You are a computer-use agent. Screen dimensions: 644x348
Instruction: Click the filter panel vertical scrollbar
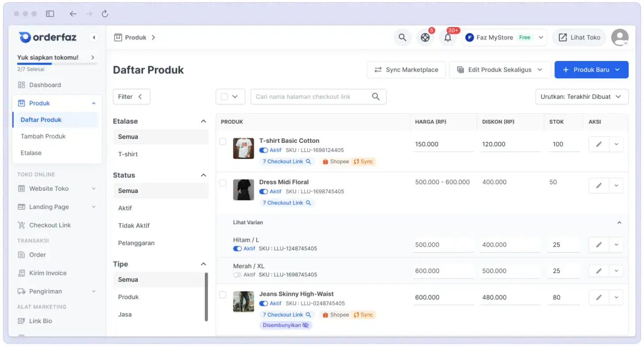click(206, 296)
